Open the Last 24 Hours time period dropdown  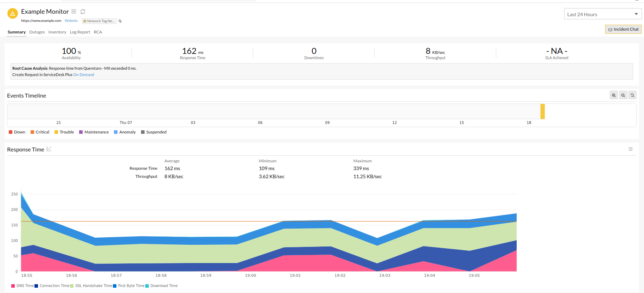coord(602,14)
